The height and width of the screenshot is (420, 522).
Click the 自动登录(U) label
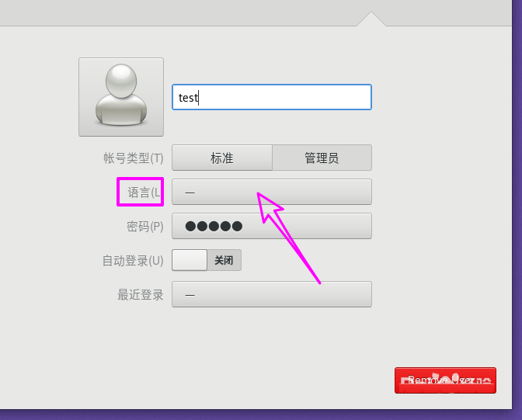133,261
